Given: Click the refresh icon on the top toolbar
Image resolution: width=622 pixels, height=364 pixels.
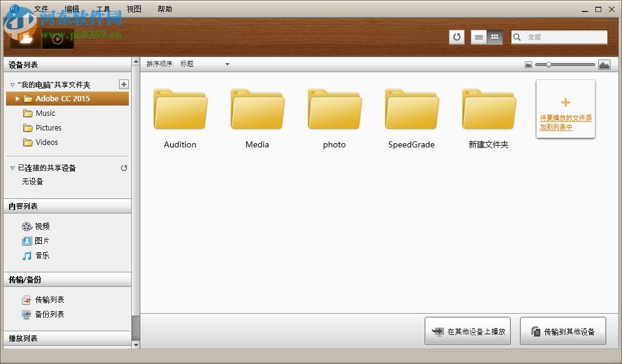Looking at the screenshot, I should coord(456,37).
